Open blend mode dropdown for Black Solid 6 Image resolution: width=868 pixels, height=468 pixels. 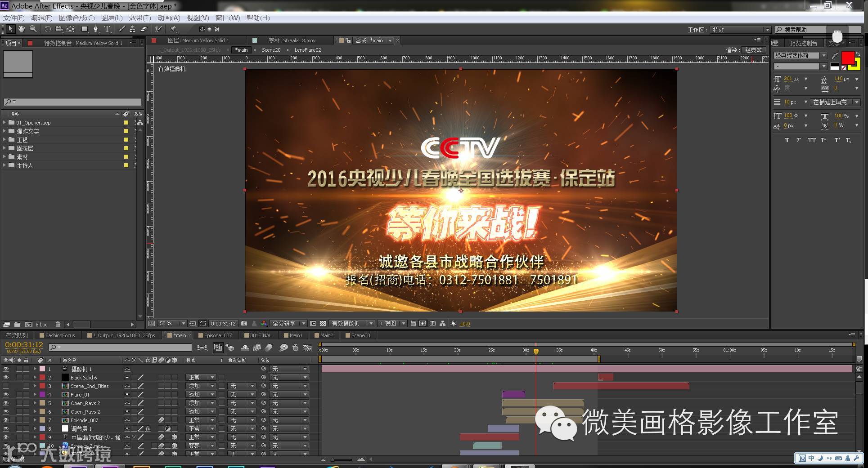[x=201, y=377]
